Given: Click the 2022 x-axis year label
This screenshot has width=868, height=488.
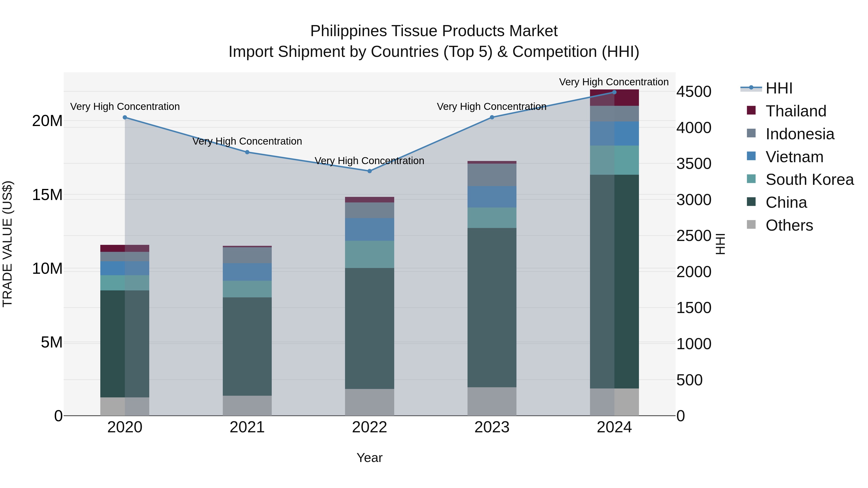Looking at the screenshot, I should point(369,427).
